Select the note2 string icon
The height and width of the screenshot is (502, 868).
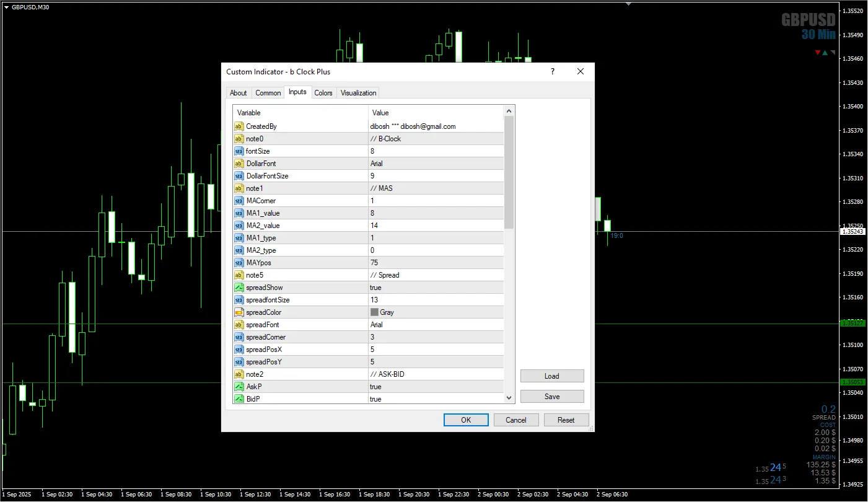pos(239,374)
